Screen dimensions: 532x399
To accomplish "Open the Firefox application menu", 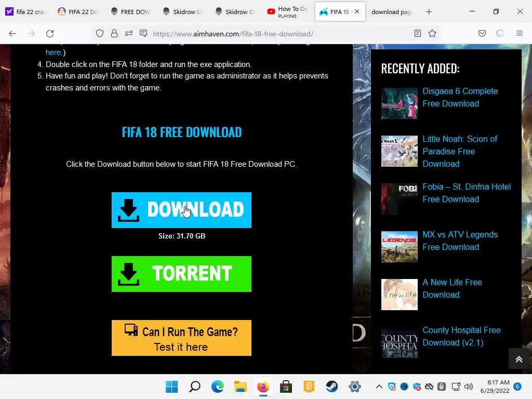I will click(x=520, y=33).
